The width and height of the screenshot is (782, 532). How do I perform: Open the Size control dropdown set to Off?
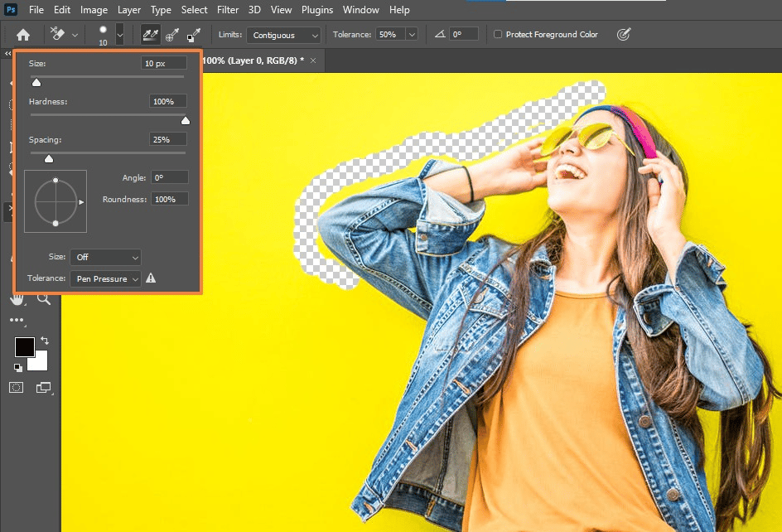point(105,258)
